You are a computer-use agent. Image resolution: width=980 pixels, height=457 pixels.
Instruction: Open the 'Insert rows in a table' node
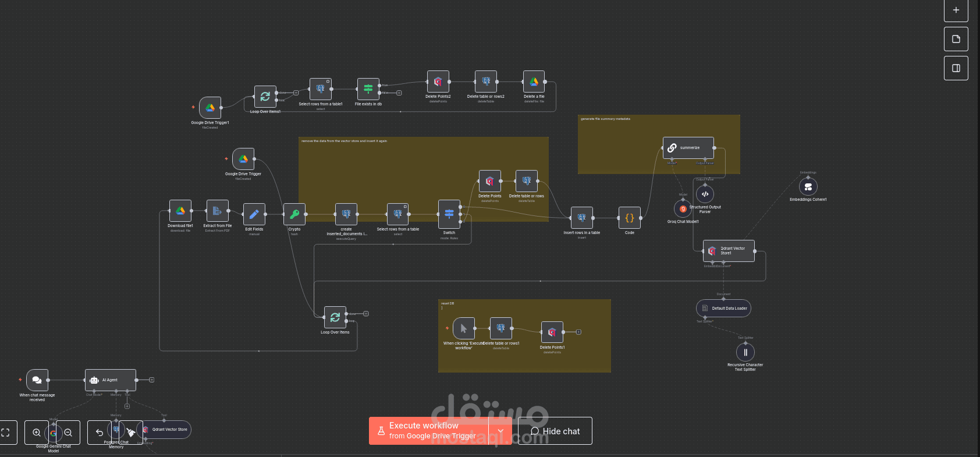[x=582, y=218]
